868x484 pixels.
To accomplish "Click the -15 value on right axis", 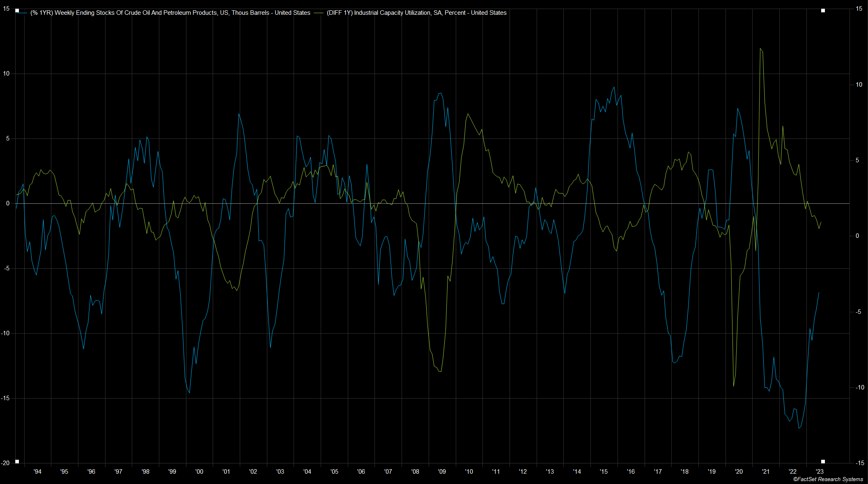I will (859, 463).
